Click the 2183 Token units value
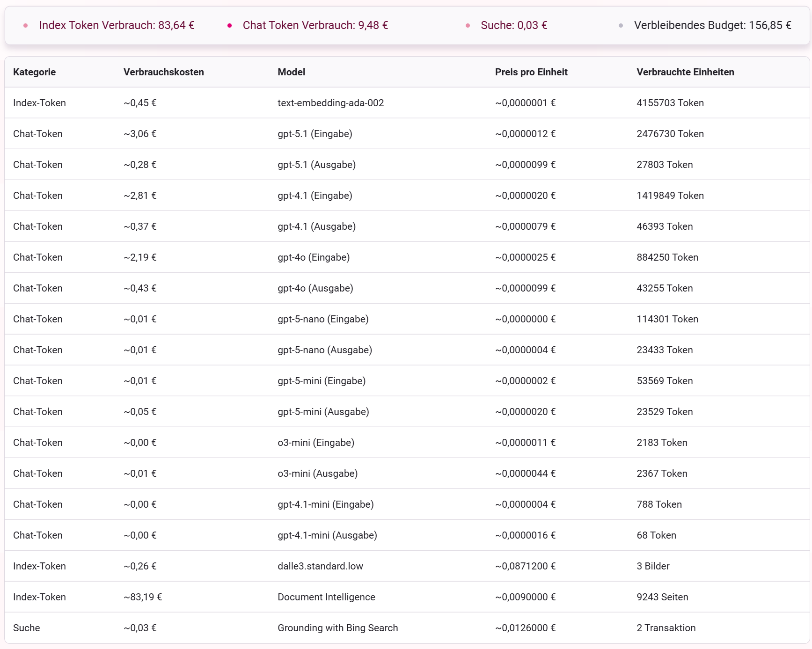 [662, 443]
